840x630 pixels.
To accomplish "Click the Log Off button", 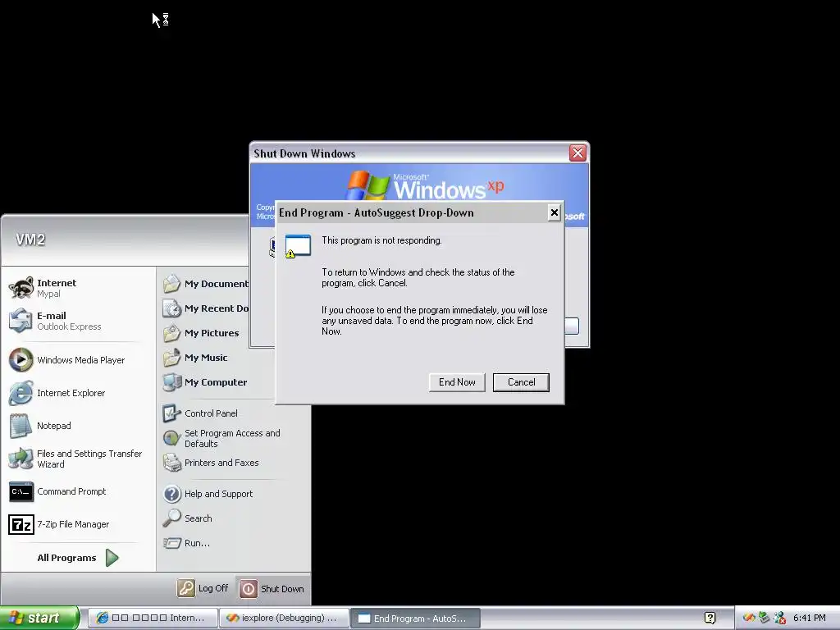I will (x=203, y=588).
